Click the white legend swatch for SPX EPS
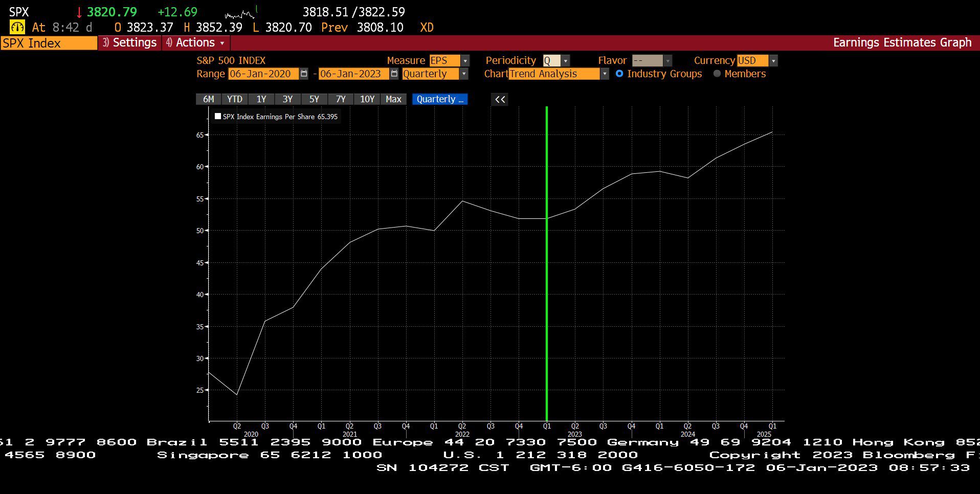 [218, 116]
